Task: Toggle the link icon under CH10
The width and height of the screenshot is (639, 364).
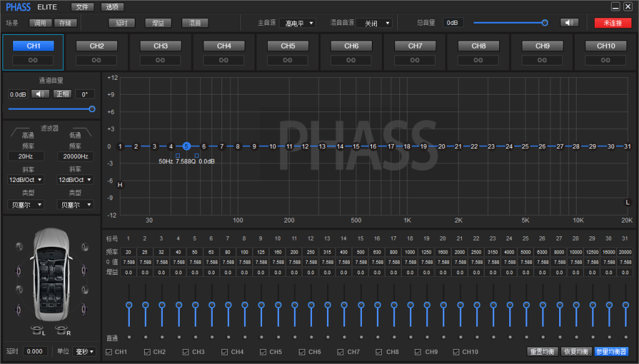Action: click(605, 60)
